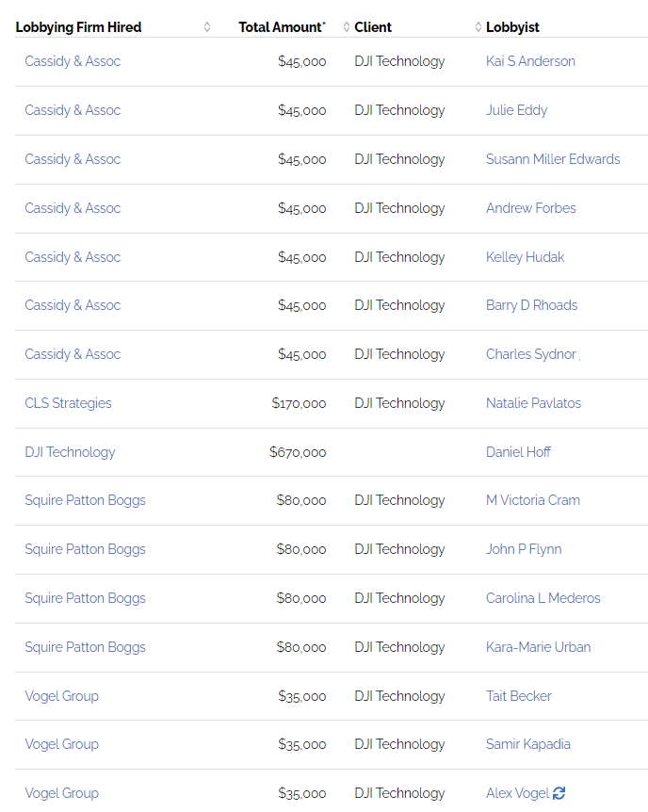View the Kara-Marie Urban lobbyist page

tap(538, 647)
